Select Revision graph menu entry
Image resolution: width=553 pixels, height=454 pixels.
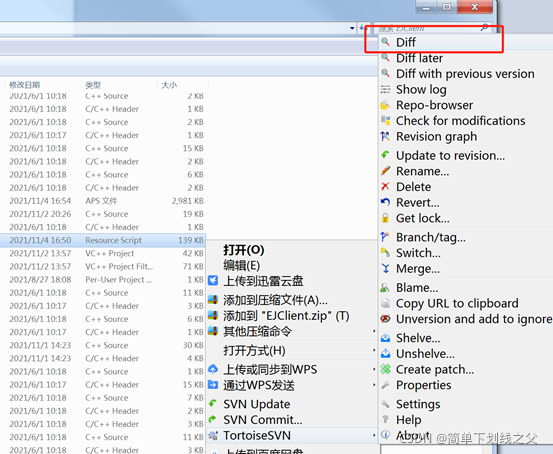click(x=436, y=137)
